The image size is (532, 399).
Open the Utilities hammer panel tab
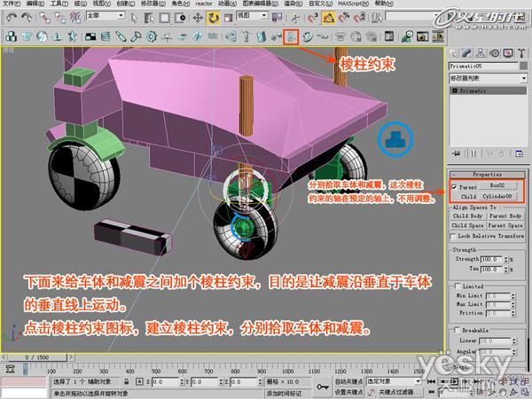click(521, 53)
